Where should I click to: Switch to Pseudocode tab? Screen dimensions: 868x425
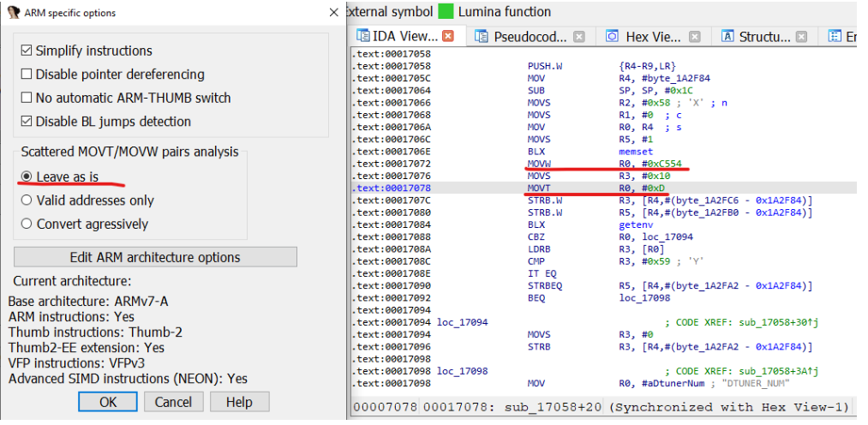click(x=530, y=37)
